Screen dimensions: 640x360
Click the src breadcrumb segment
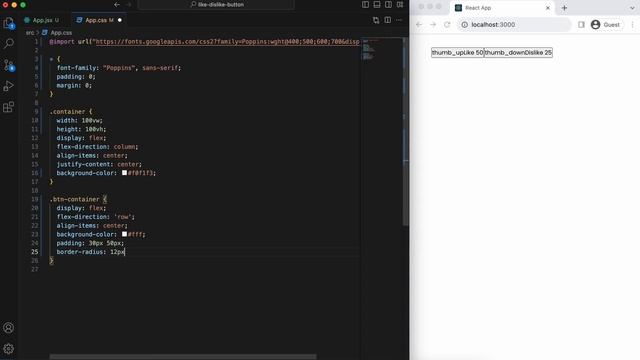(30, 33)
